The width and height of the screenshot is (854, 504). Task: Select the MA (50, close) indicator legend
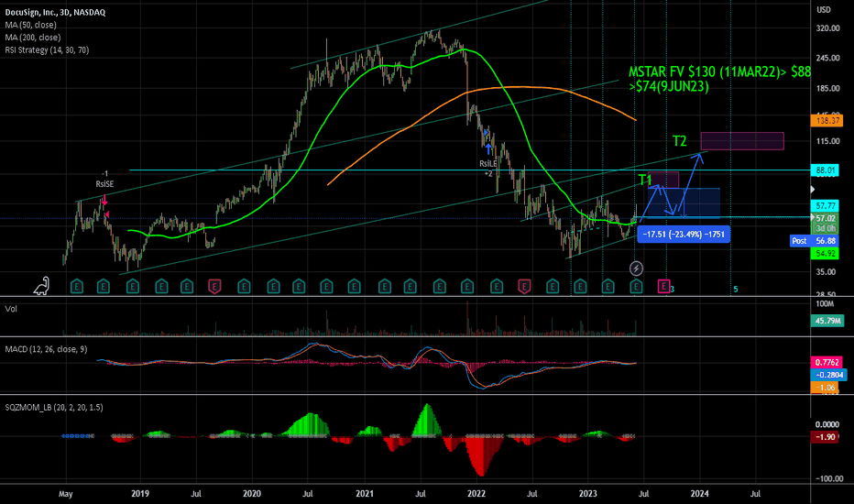30,25
